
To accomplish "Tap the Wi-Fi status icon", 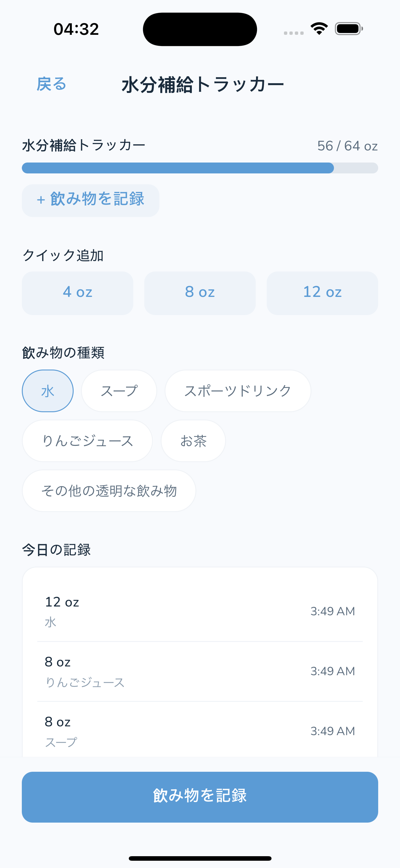I will (319, 29).
